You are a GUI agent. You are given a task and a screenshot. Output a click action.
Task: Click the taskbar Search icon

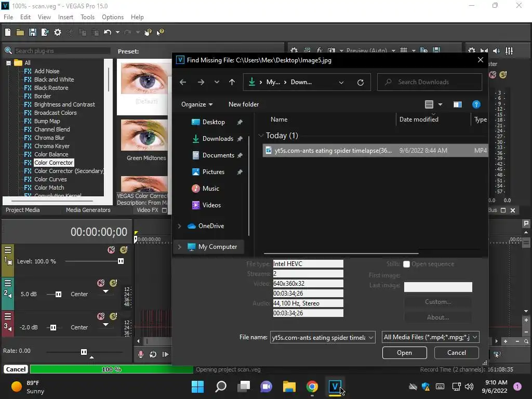(220, 387)
